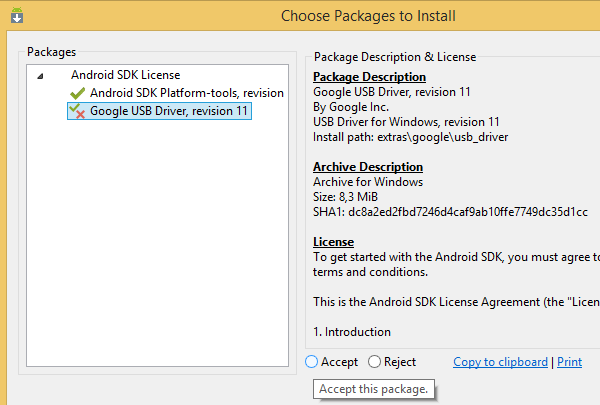Collapse the Android SDK License group
600x405 pixels.
(x=40, y=76)
